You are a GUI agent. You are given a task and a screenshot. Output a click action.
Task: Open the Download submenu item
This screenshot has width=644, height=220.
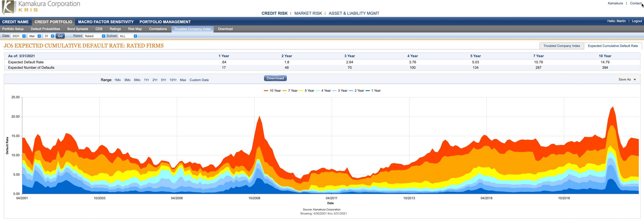pos(225,29)
